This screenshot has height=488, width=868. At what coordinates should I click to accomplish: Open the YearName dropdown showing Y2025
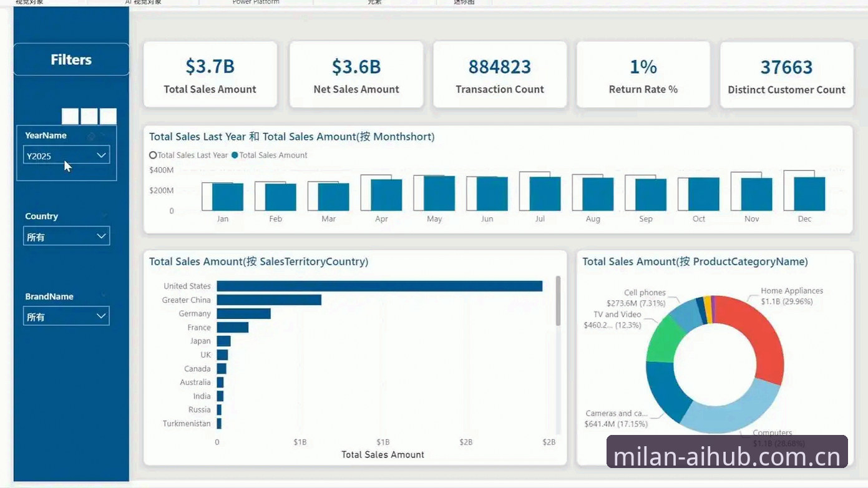(66, 155)
